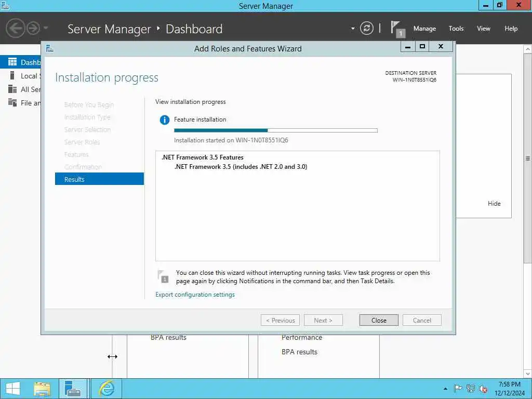The height and width of the screenshot is (399, 532).
Task: Click the File and Storage Services icon
Action: coord(12,102)
